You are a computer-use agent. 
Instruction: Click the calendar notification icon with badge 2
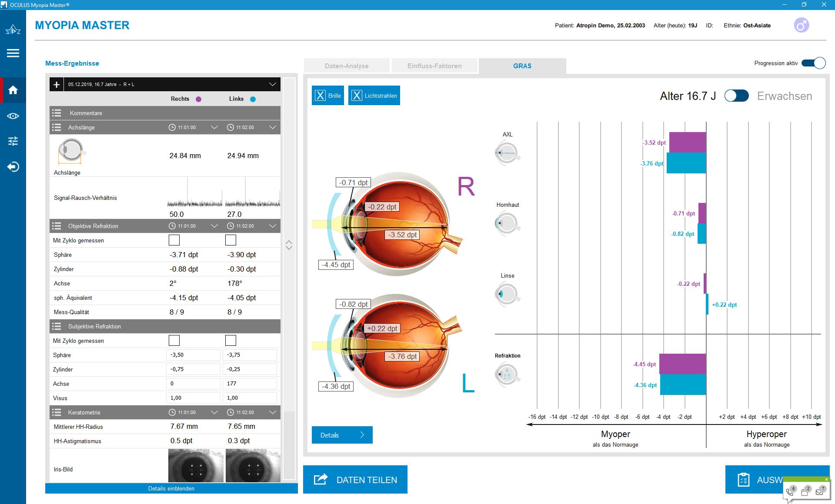(805, 492)
